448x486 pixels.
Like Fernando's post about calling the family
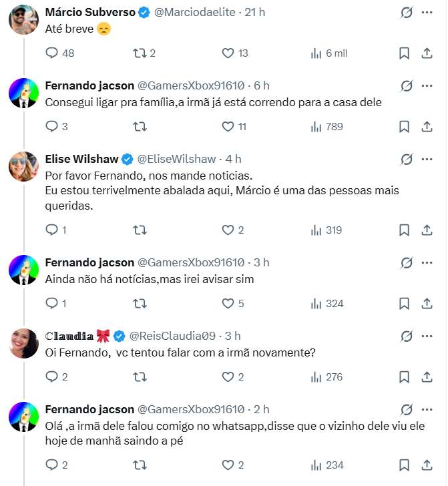(228, 126)
